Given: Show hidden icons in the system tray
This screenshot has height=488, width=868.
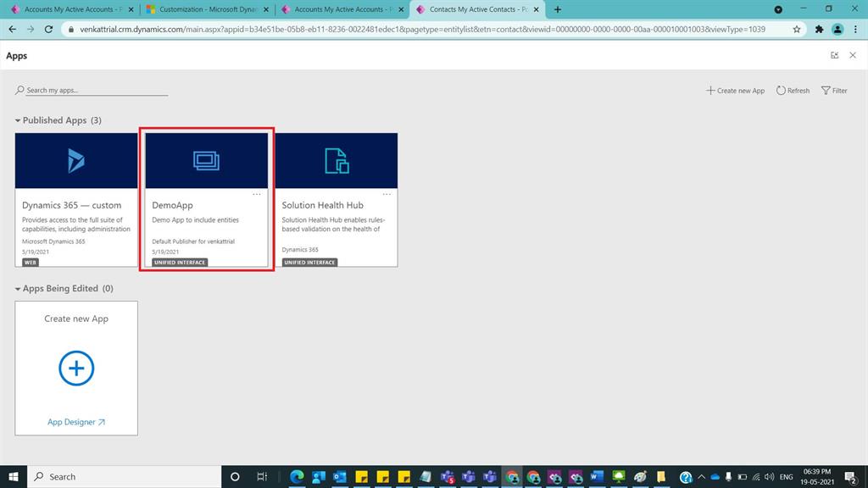Looking at the screenshot, I should click(702, 476).
